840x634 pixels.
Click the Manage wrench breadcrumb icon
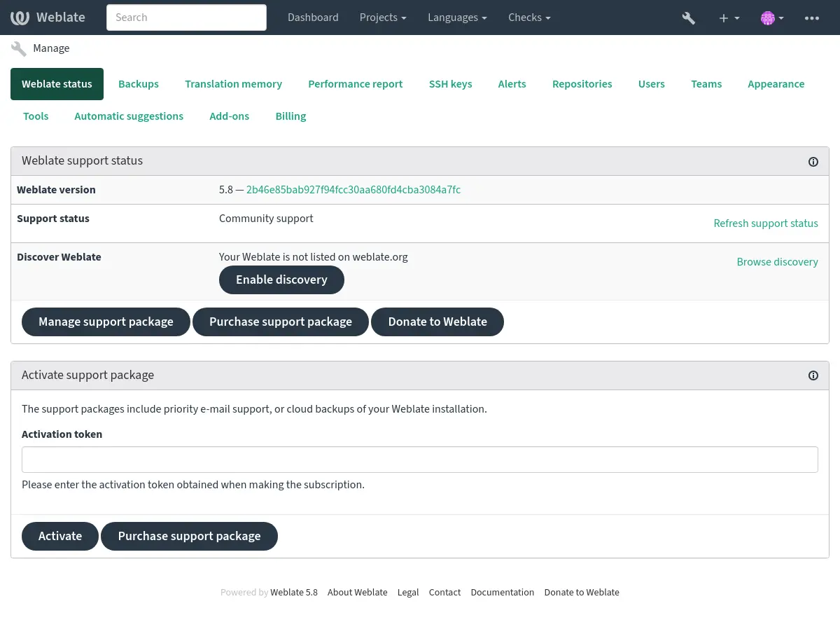click(19, 48)
